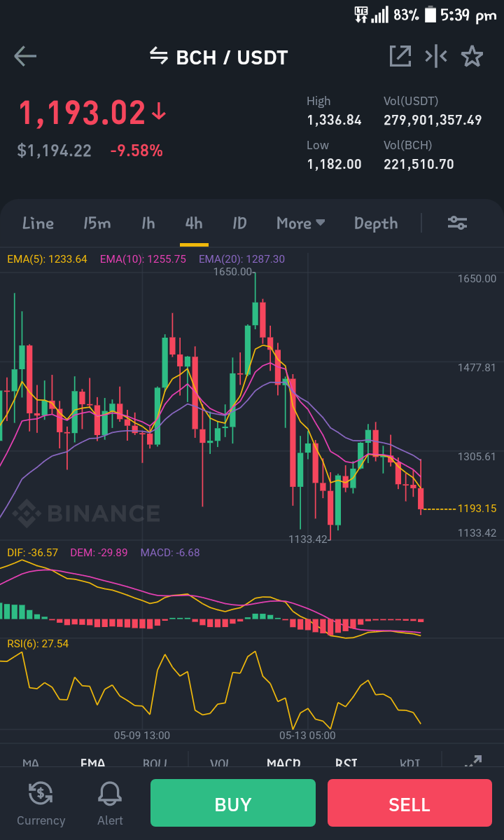Switch to the 1h timeframe
504x840 pixels.
148,223
